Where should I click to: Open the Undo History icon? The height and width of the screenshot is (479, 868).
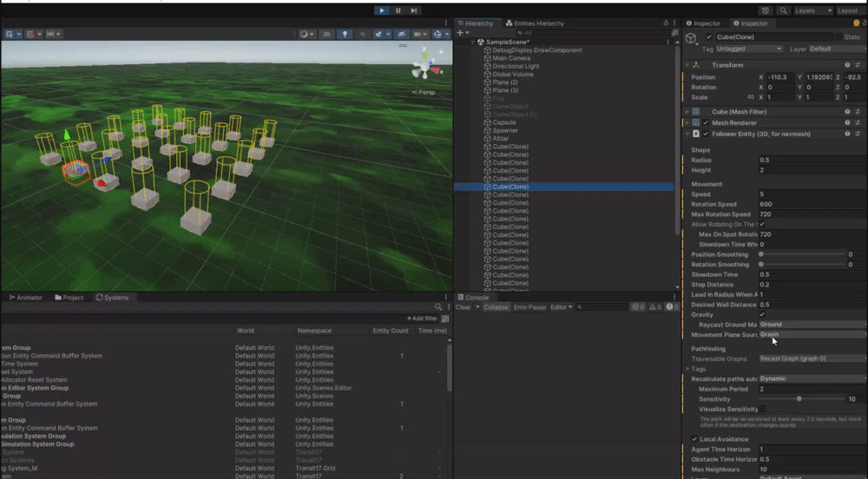[x=766, y=10]
